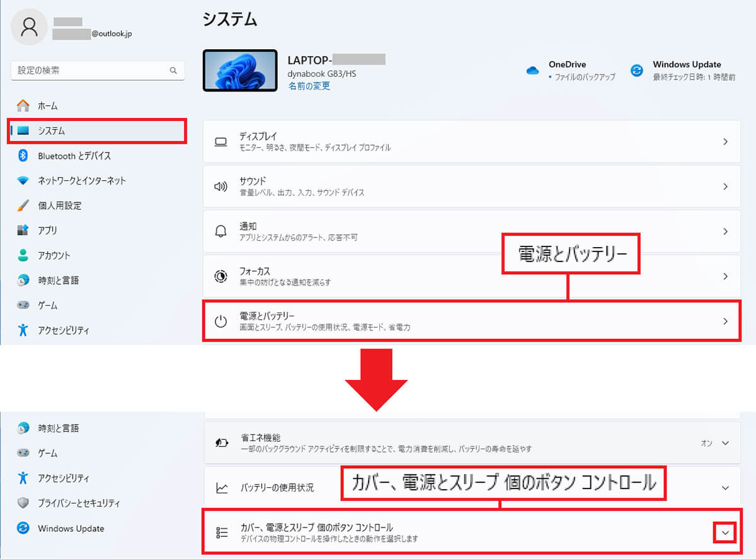Image resolution: width=756 pixels, height=559 pixels.
Task: Expand the 省エネ機能 dropdown showing オン
Action: click(725, 443)
